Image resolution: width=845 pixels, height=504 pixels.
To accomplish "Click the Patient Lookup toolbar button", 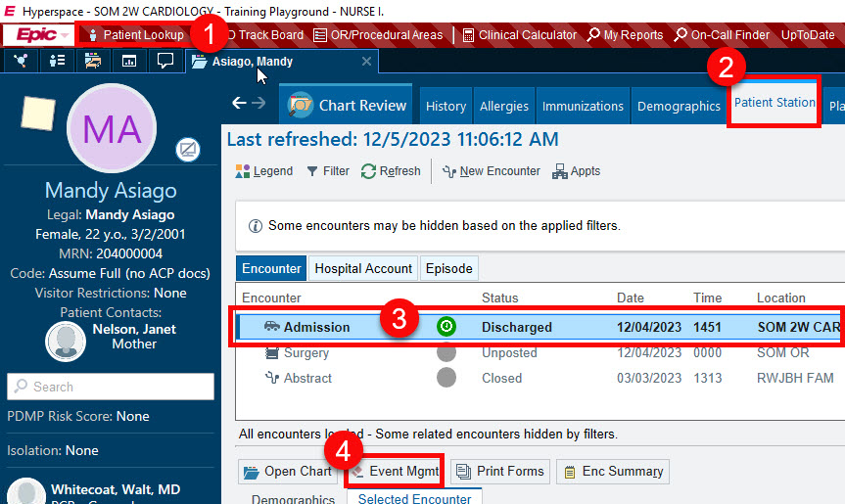I will point(135,35).
